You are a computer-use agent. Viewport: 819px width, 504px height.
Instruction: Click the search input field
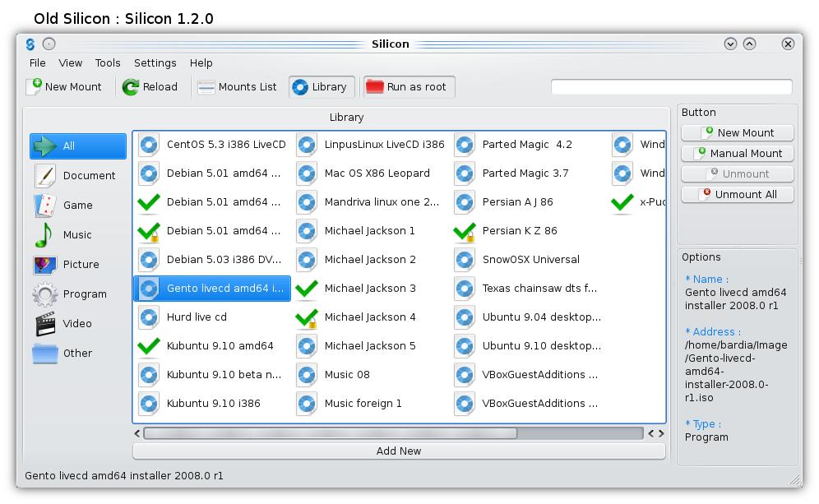671,86
